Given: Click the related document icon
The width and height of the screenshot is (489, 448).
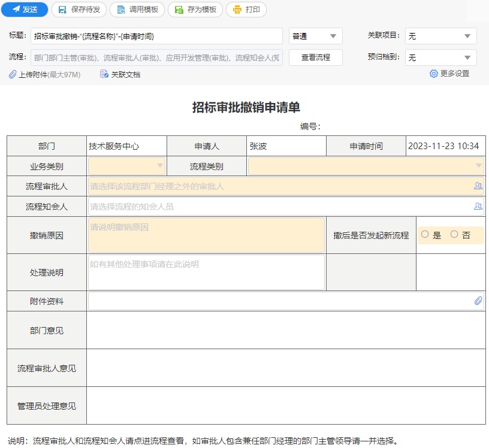Looking at the screenshot, I should [x=104, y=74].
